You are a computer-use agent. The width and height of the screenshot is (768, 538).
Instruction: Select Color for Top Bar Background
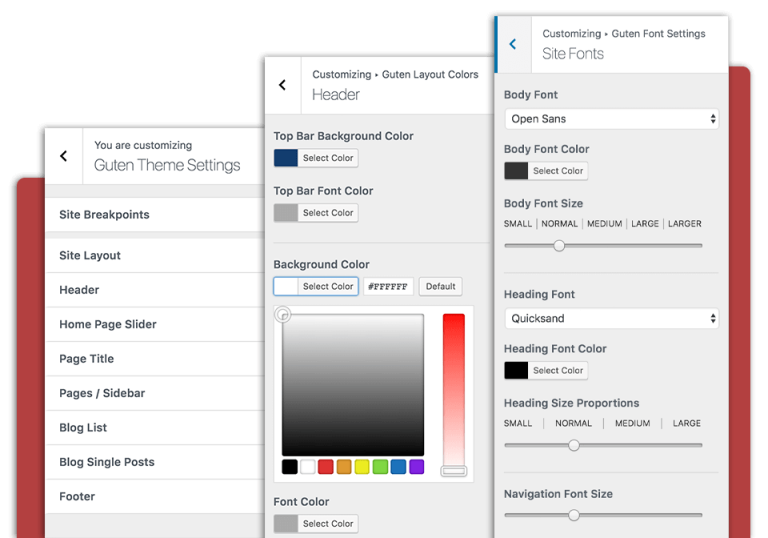(x=328, y=158)
